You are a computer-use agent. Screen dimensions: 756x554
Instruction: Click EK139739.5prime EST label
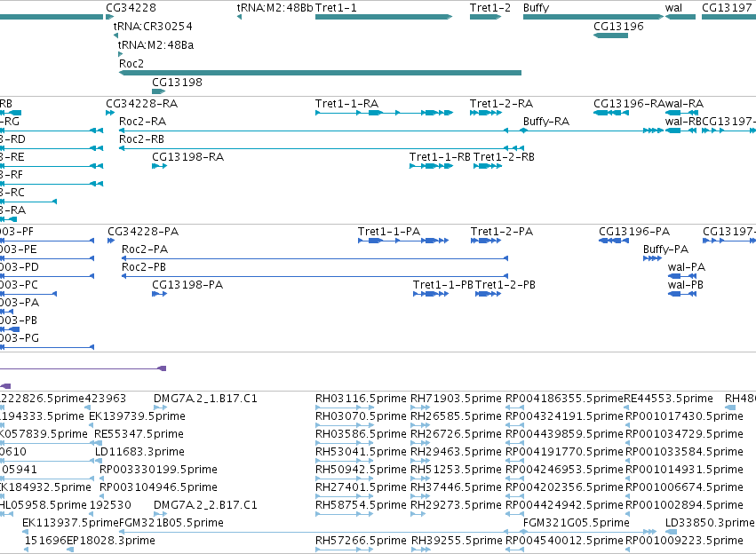point(138,416)
